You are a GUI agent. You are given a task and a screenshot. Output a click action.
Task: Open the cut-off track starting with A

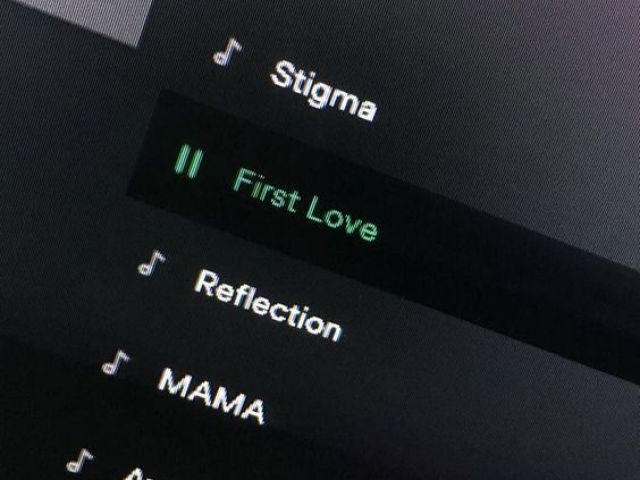pos(135,474)
